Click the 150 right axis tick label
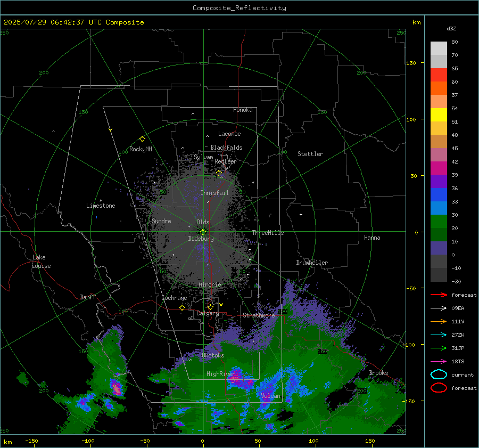Screen dimensions: 479x448 [411, 63]
